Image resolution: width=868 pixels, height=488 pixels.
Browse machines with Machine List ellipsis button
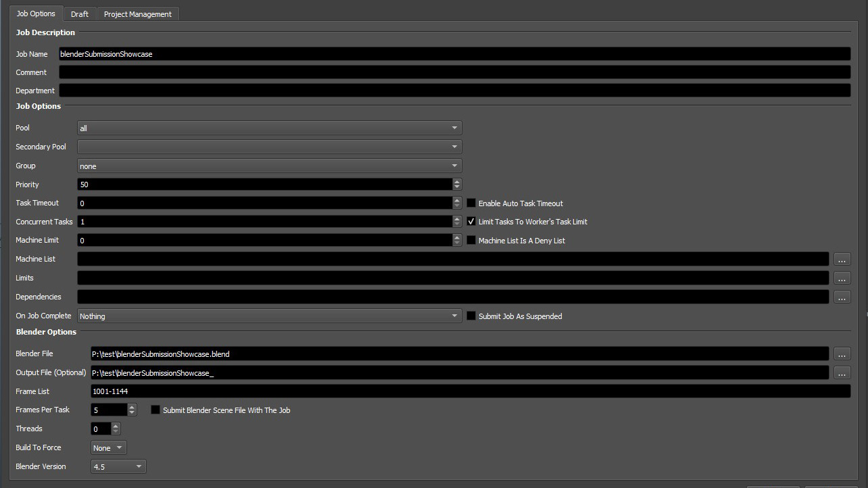[x=842, y=259]
